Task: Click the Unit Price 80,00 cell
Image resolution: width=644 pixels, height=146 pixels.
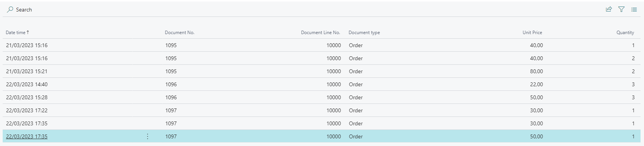Action: tap(536, 71)
